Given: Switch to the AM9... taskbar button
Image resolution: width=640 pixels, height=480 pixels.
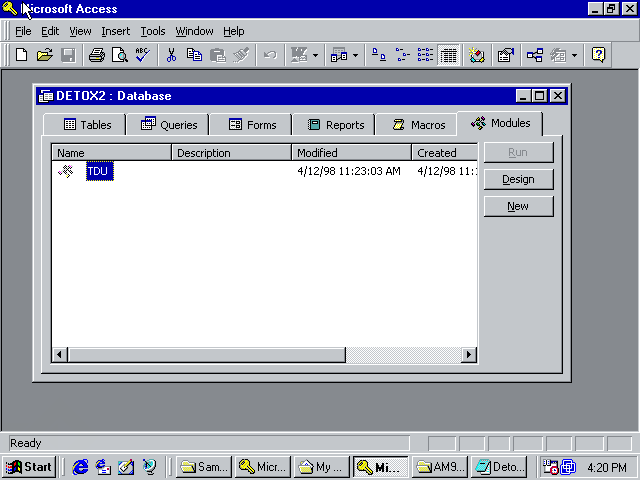Looking at the screenshot, I should point(440,467).
